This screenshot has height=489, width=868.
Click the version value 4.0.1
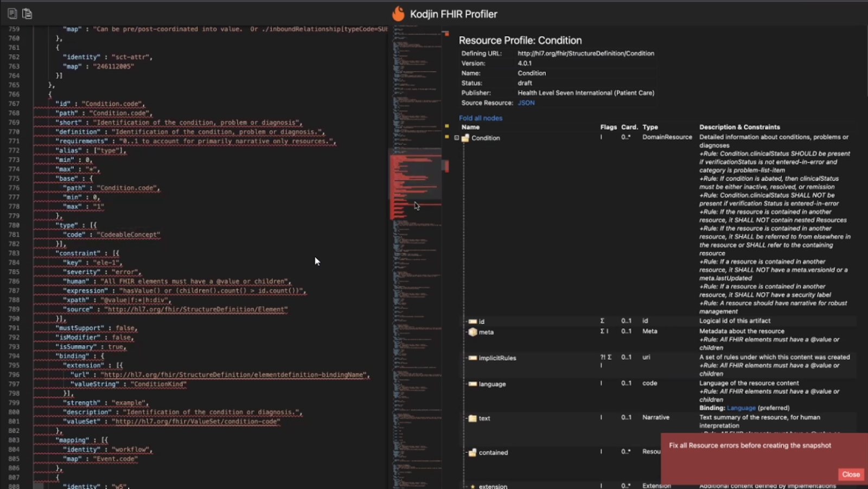coord(525,63)
